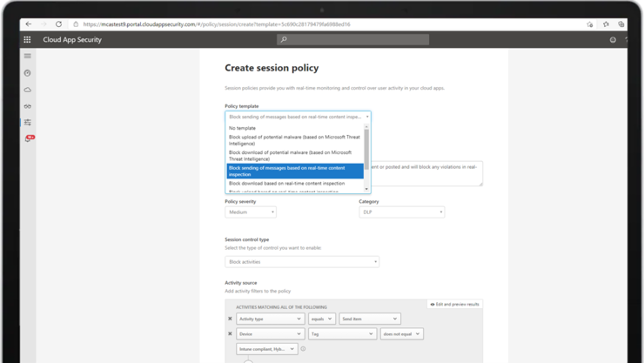Image resolution: width=644 pixels, height=363 pixels.
Task: Click Edit and preview results
Action: point(454,305)
